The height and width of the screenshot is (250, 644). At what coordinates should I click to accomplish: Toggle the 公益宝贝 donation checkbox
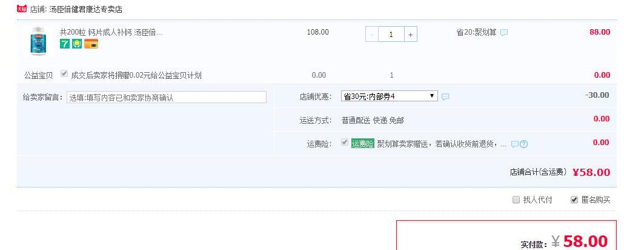pos(65,74)
